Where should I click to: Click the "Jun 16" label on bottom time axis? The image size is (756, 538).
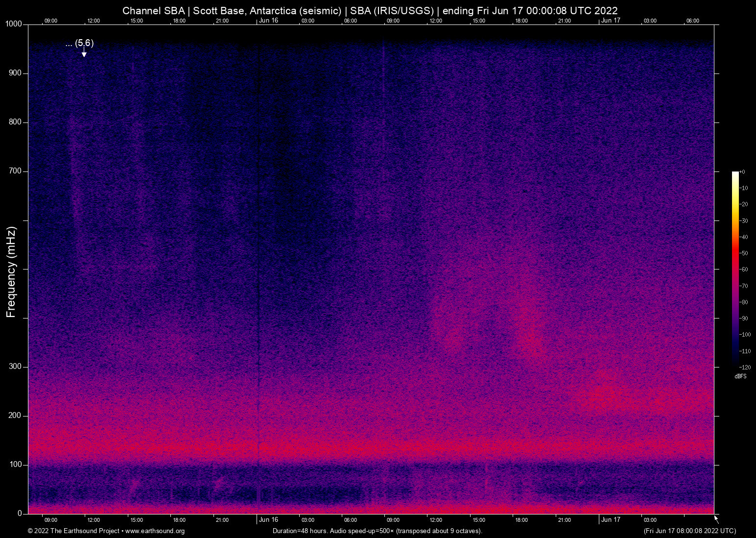269,520
